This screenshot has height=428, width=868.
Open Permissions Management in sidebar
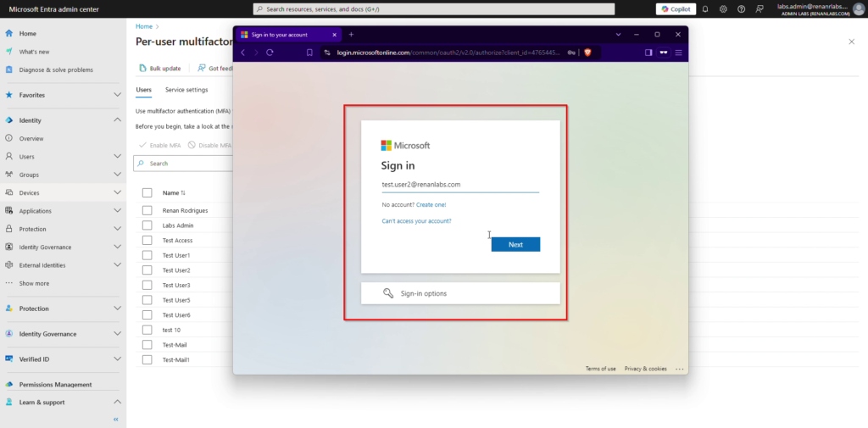click(x=55, y=384)
